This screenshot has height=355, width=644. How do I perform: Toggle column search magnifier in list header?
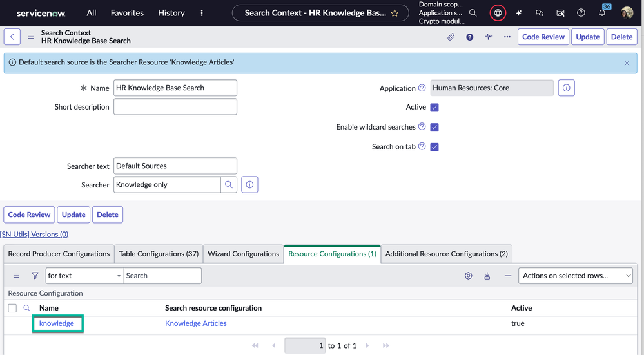coord(26,308)
